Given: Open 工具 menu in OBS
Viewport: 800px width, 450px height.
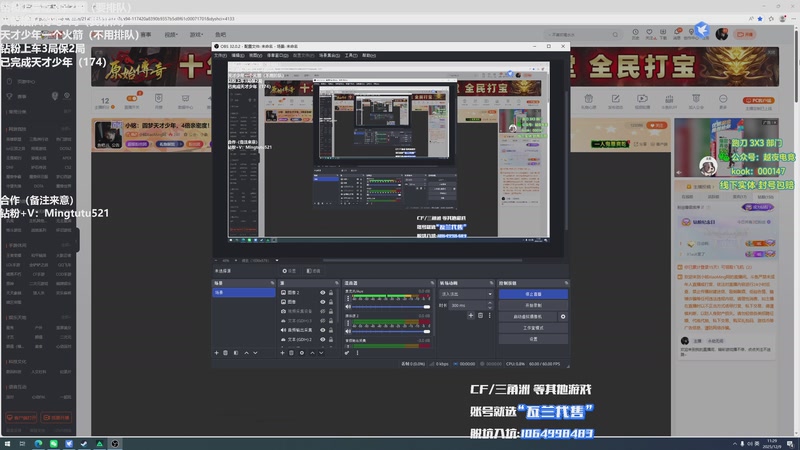Looking at the screenshot, I should tap(351, 55).
